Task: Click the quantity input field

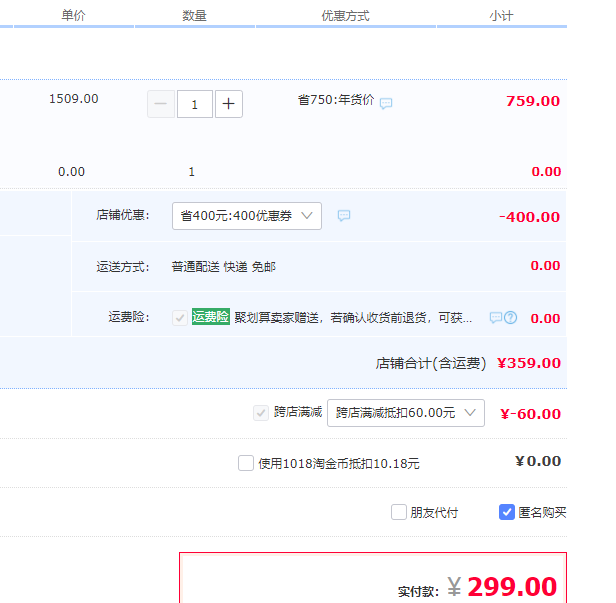Action: click(x=194, y=104)
